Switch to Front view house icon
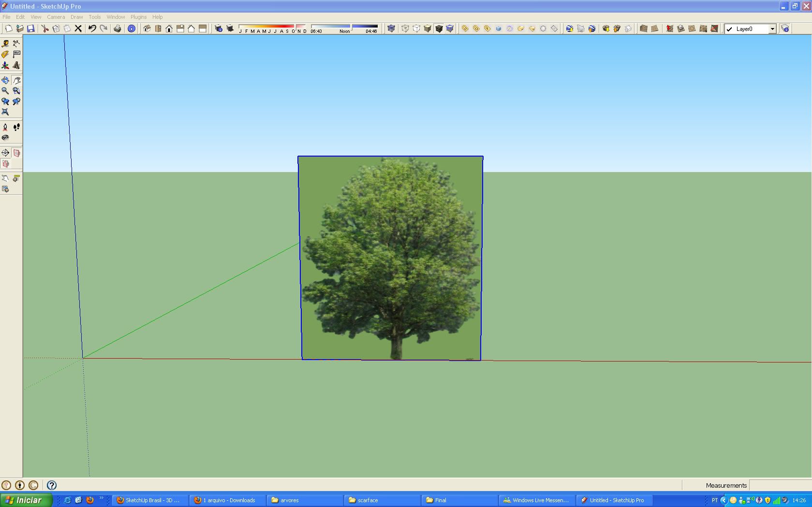This screenshot has height=507, width=812. coord(169,29)
